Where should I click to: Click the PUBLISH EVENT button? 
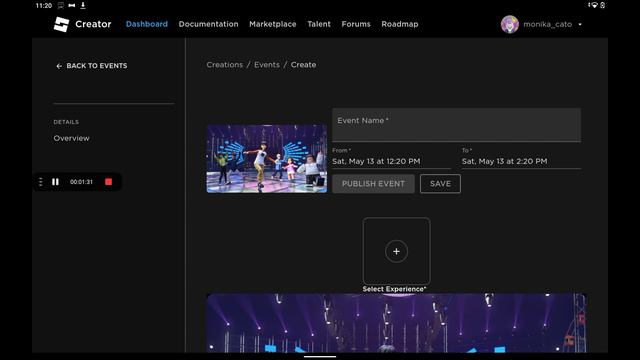pos(373,184)
